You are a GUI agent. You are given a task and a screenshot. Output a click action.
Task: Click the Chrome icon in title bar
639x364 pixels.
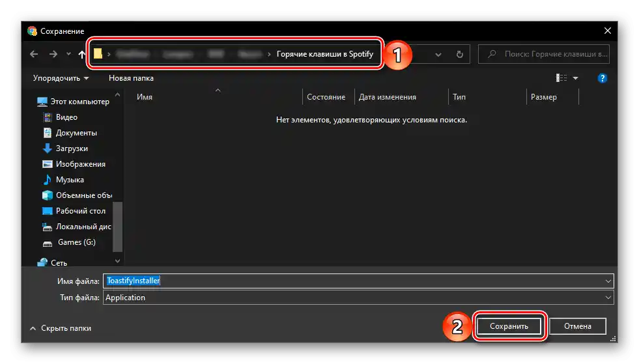(x=32, y=31)
